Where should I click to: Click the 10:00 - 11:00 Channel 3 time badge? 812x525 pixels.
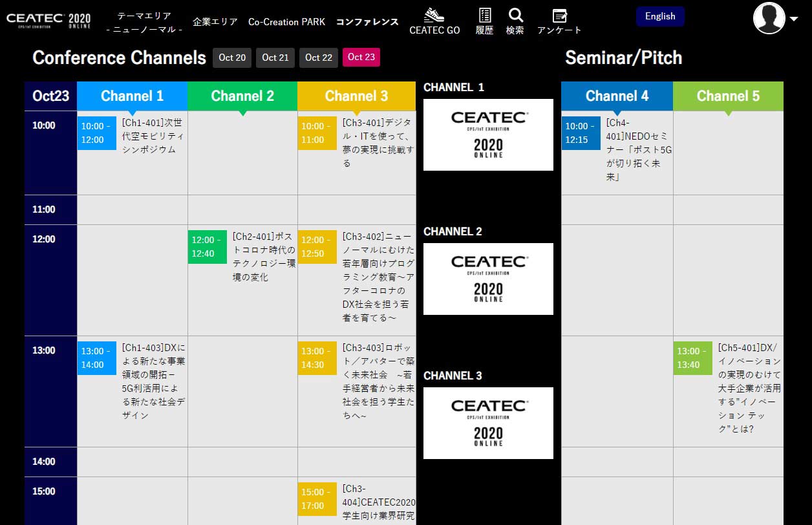point(317,133)
